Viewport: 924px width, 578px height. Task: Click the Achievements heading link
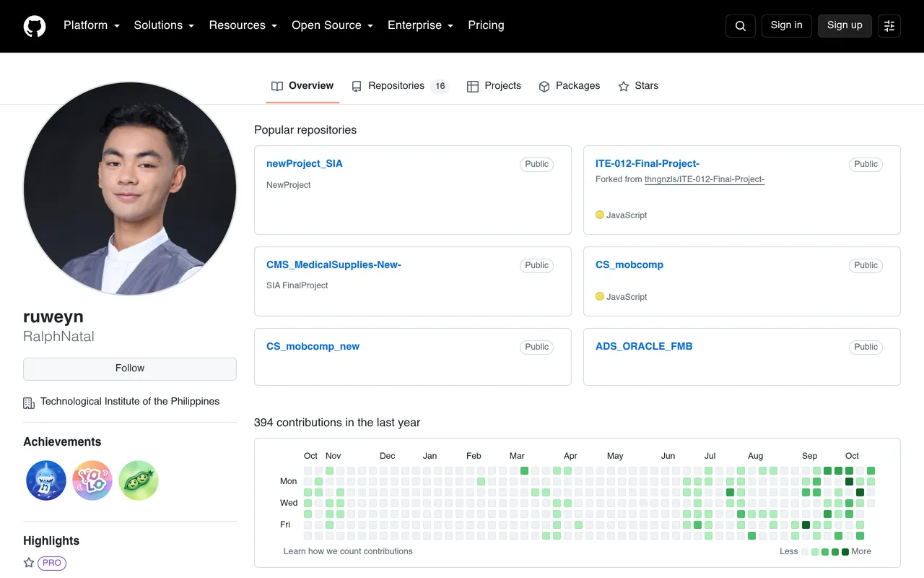tap(62, 442)
